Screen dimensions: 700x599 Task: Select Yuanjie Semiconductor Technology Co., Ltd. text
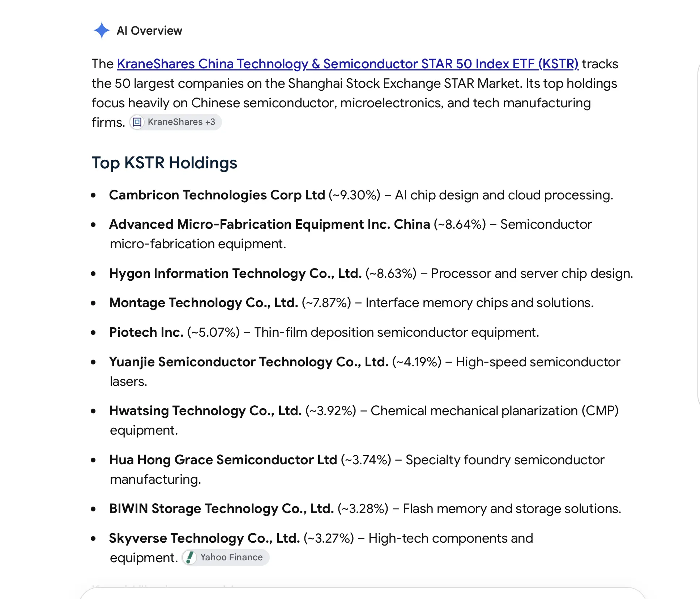(x=249, y=362)
